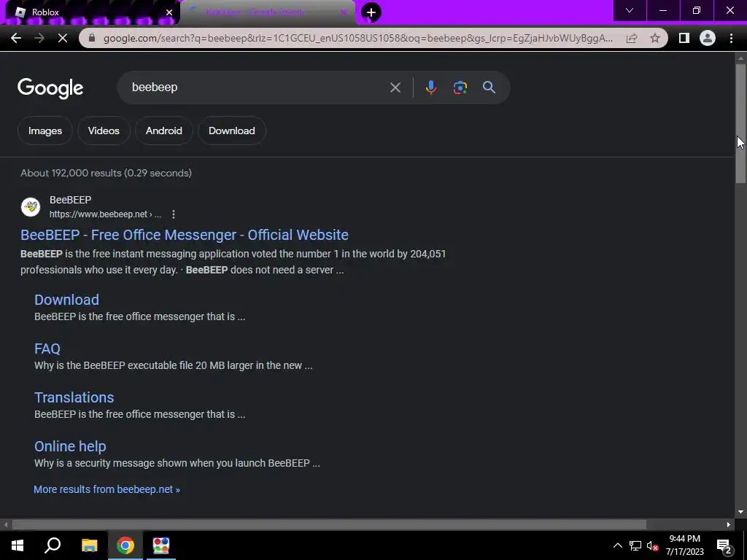This screenshot has width=747, height=560.
Task: Open the Chrome profile avatar
Action: [708, 38]
